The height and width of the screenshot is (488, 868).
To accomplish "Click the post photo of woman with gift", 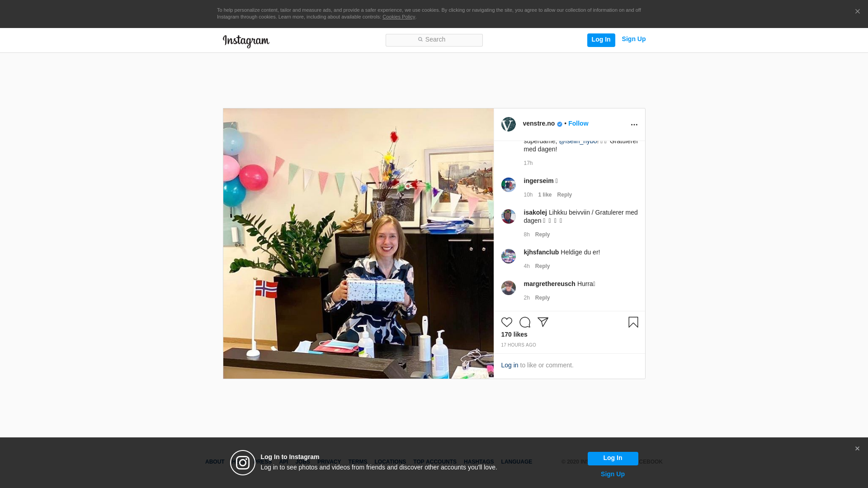I will 359,244.
